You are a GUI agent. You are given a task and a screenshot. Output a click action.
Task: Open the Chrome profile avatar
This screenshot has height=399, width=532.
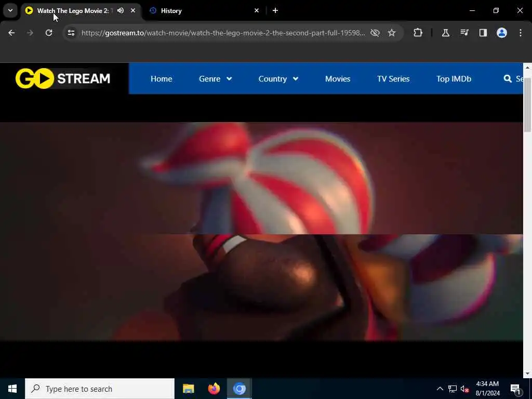pyautogui.click(x=502, y=33)
